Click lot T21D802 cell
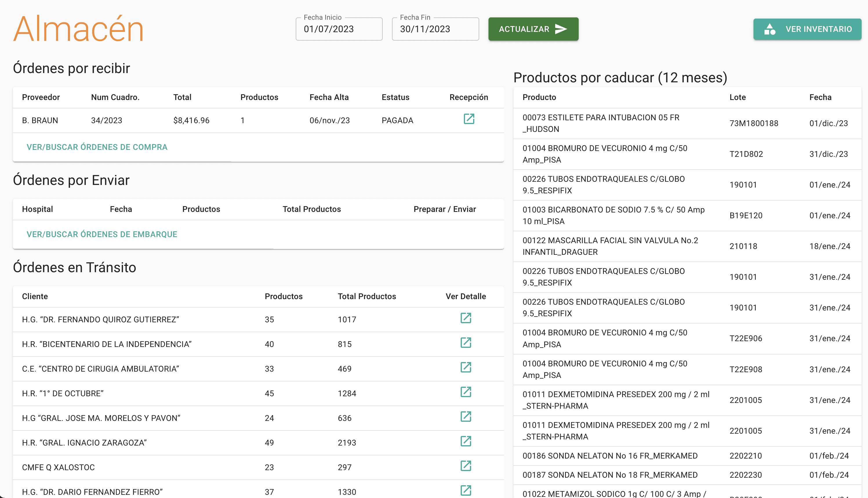Viewport: 868px width, 498px height. coord(746,154)
